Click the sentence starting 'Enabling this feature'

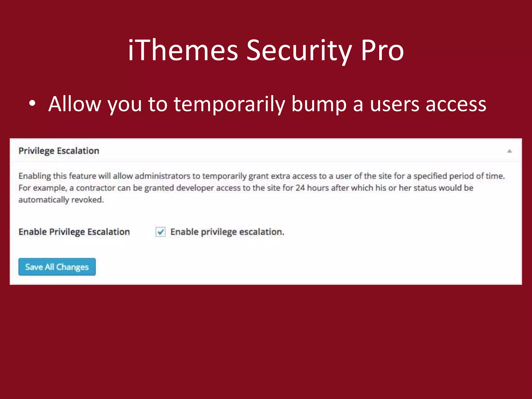coord(262,176)
